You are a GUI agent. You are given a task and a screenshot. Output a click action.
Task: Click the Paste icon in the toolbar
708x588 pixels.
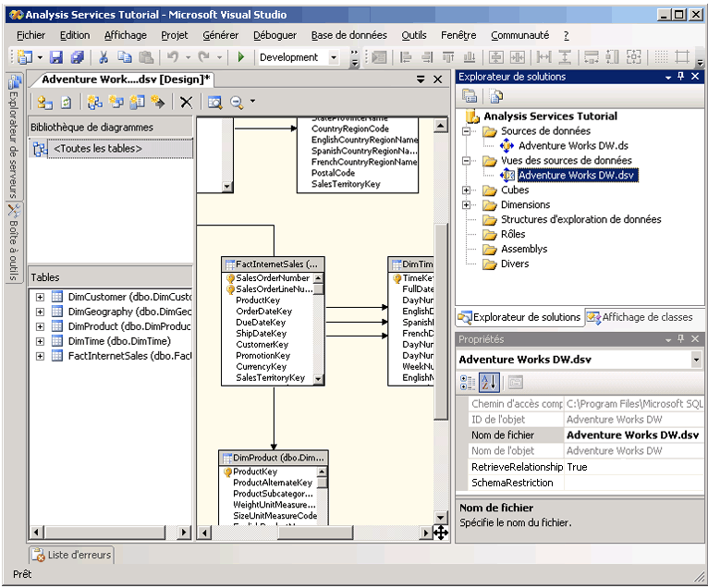click(x=146, y=57)
